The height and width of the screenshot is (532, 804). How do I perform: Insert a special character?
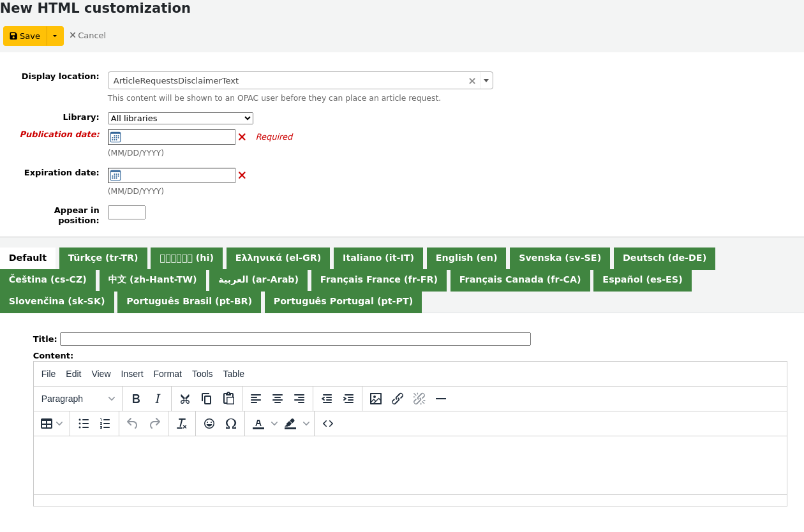coord(230,423)
